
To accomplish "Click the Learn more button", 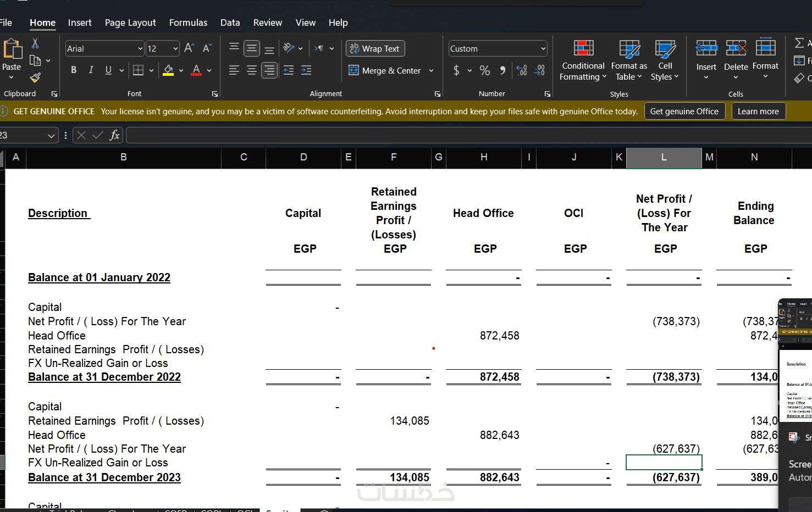I will (x=758, y=112).
